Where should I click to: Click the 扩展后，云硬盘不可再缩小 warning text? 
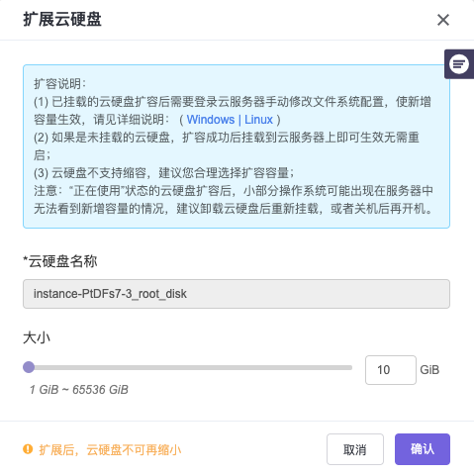pyautogui.click(x=110, y=449)
